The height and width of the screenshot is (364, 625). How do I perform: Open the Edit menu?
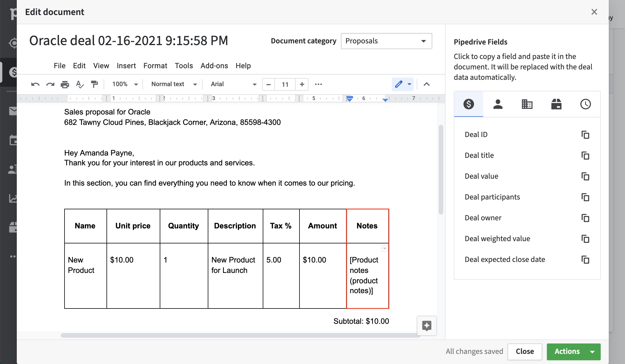pos(79,66)
